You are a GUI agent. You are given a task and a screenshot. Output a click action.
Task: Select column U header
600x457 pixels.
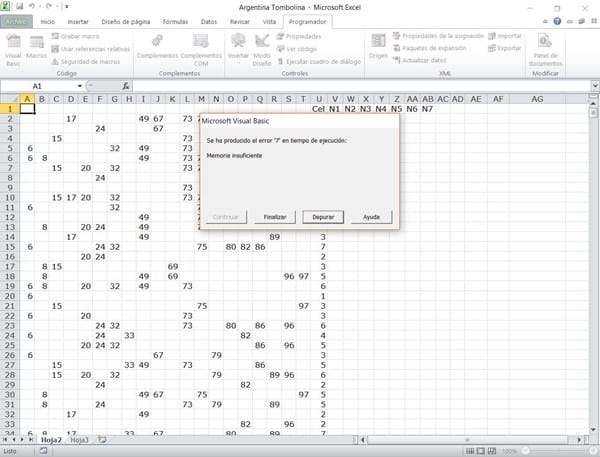[x=319, y=99]
